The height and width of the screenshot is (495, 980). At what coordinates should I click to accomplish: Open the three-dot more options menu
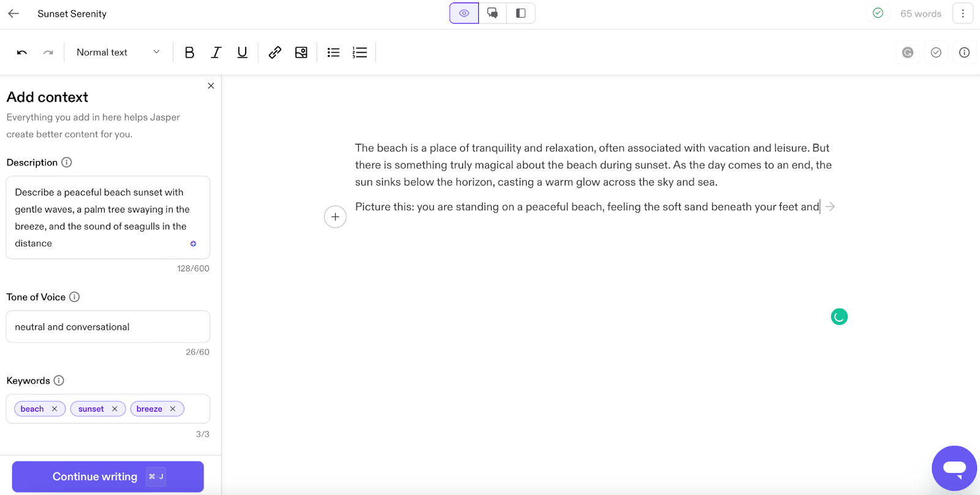point(963,13)
